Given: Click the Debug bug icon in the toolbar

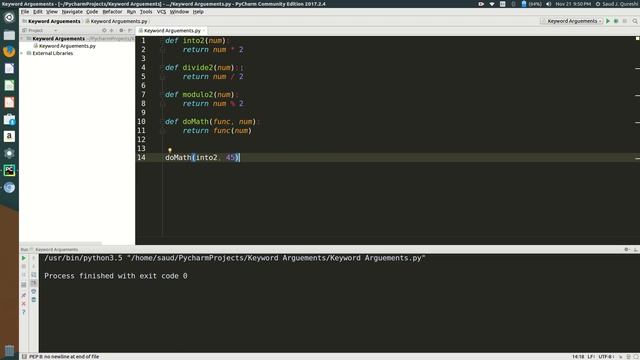Looking at the screenshot, I should (616, 21).
